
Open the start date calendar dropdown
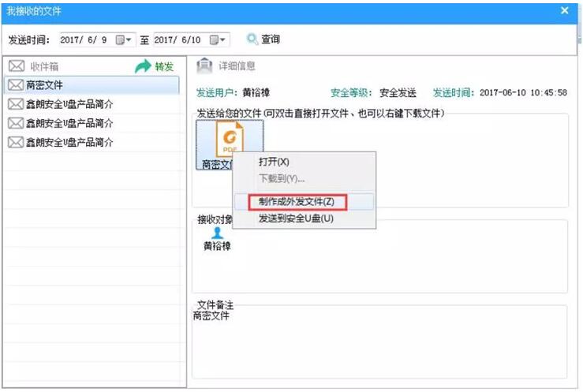point(125,39)
